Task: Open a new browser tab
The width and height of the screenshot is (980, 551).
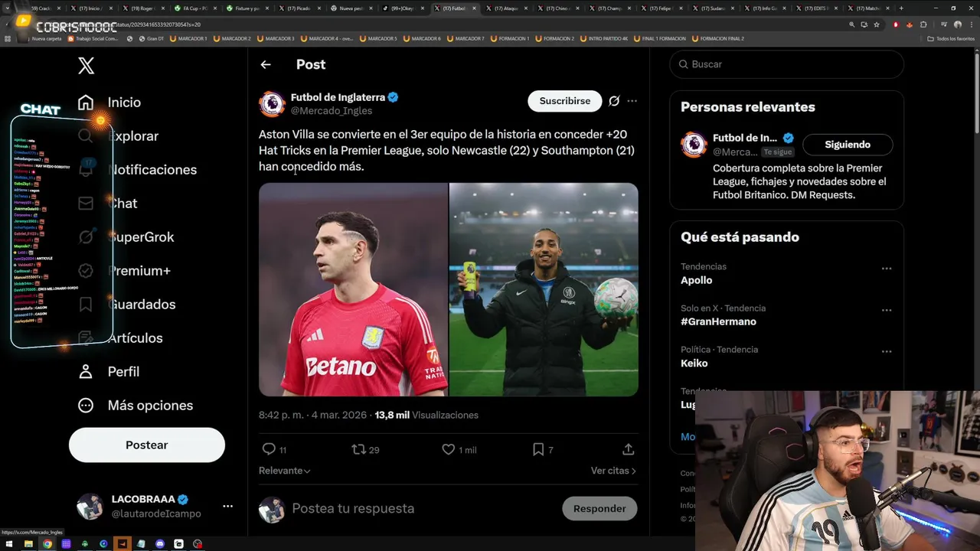Action: click(x=901, y=8)
